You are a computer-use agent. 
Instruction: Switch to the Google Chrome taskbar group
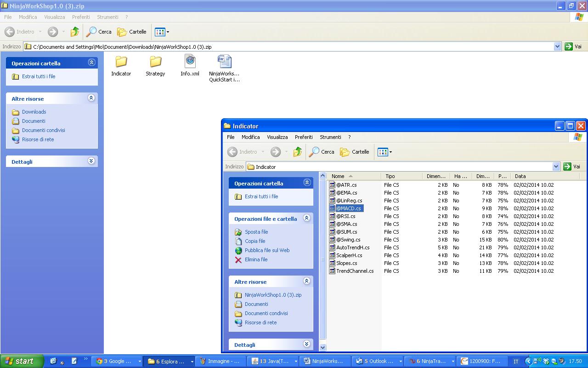click(x=118, y=361)
